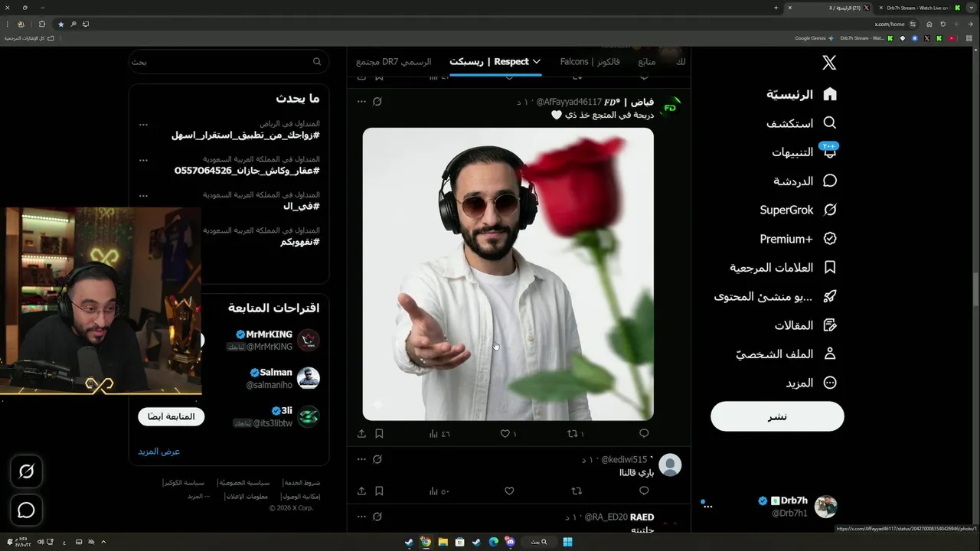Viewport: 980px width, 551px height.
Task: Open الملف الشخصيّ profile in sidebar
Action: tap(786, 354)
